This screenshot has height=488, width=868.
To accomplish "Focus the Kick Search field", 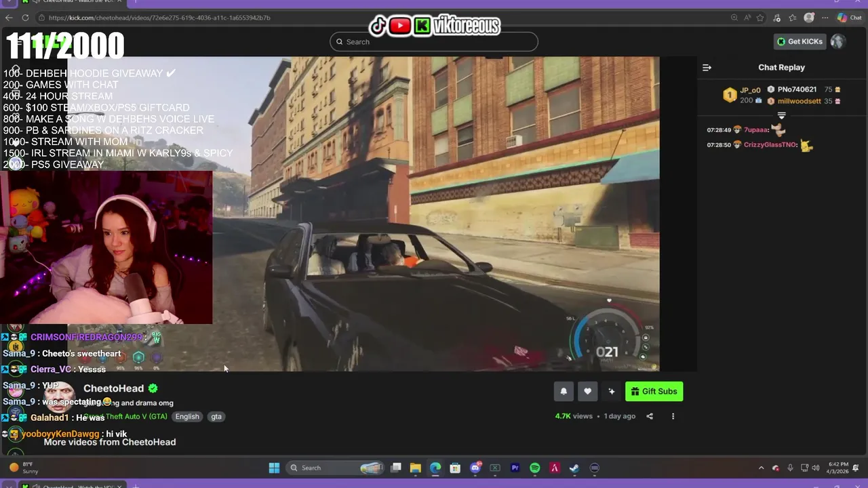I will pos(434,41).
